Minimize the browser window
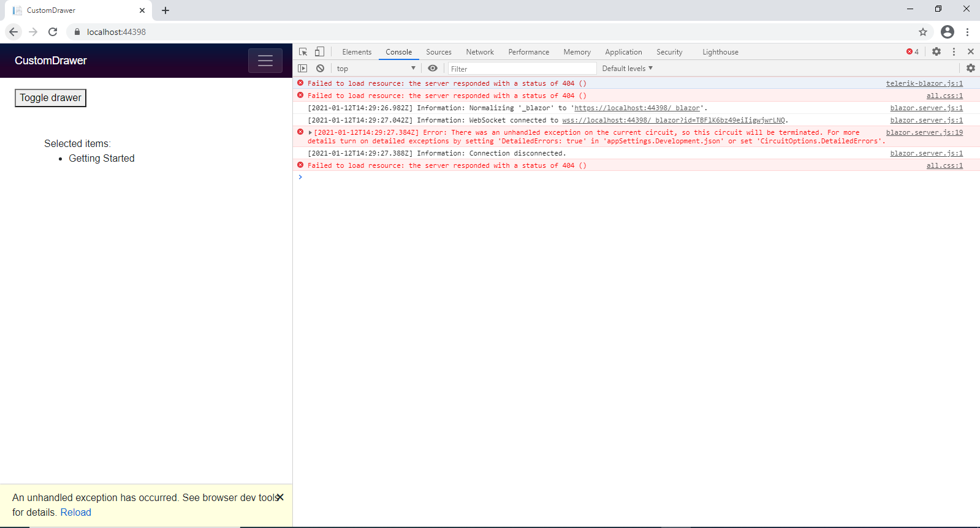Viewport: 980px width, 528px height. click(910, 9)
